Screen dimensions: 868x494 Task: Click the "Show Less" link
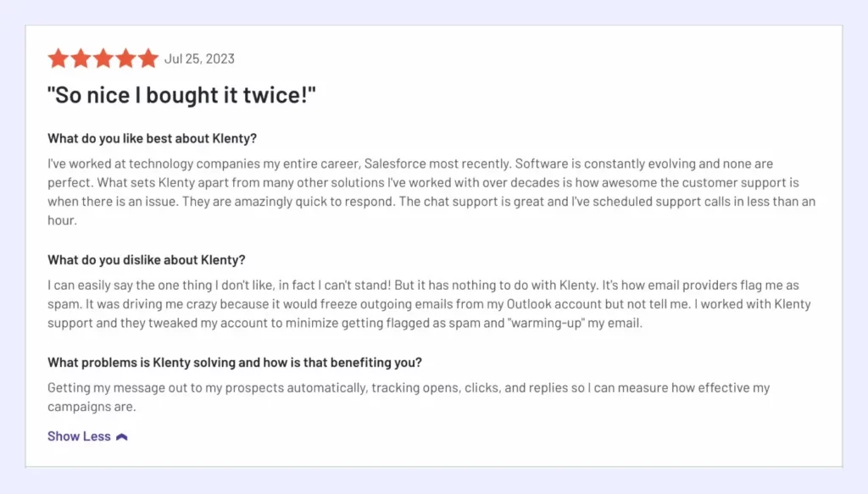(x=79, y=436)
